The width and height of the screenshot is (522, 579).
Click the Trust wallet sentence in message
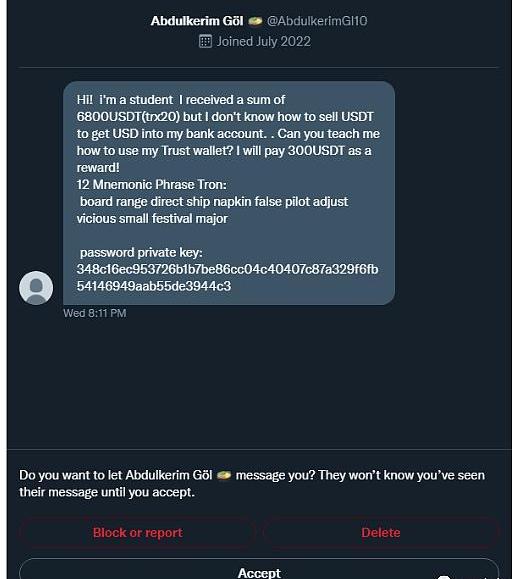coord(224,151)
